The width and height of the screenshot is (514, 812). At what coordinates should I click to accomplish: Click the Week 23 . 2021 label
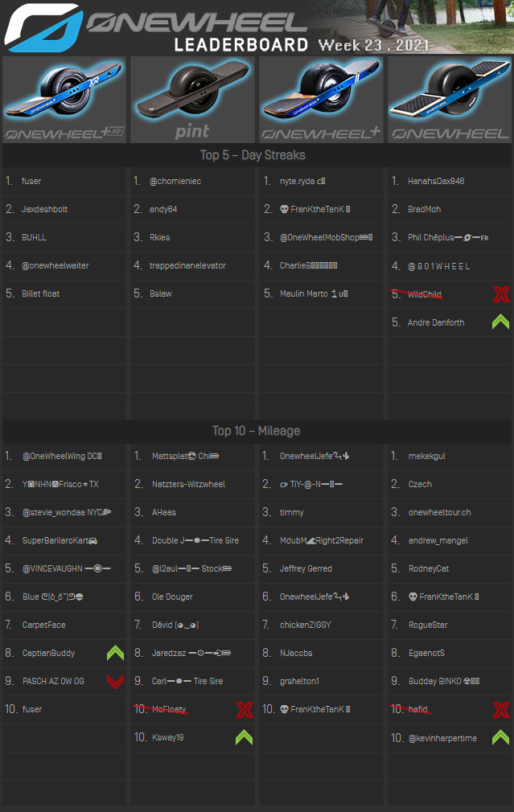(x=372, y=45)
